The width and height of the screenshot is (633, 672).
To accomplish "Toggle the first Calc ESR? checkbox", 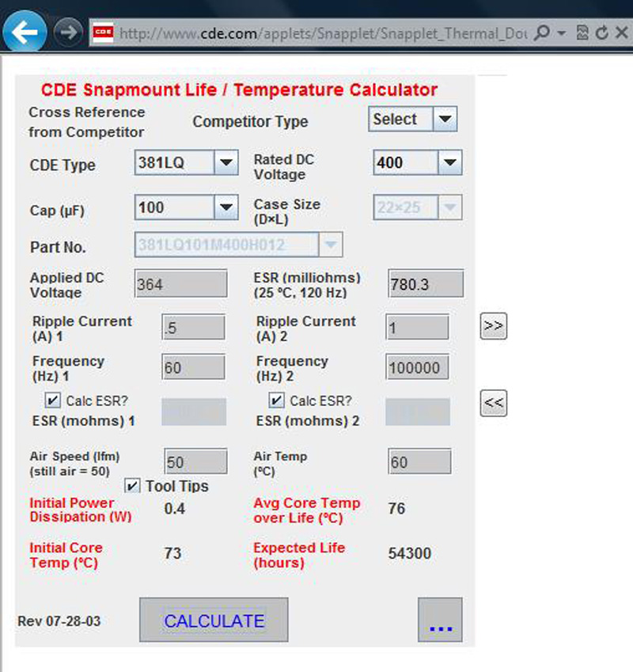I will [x=53, y=401].
